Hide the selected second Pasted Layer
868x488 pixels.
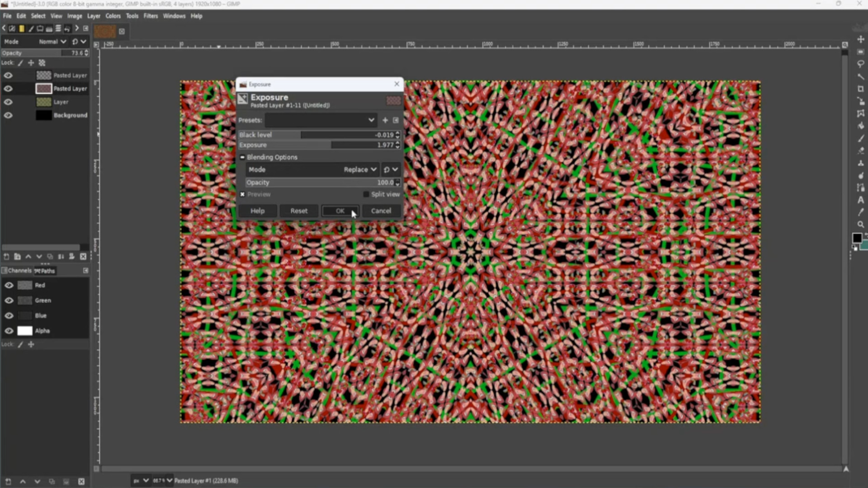click(8, 89)
